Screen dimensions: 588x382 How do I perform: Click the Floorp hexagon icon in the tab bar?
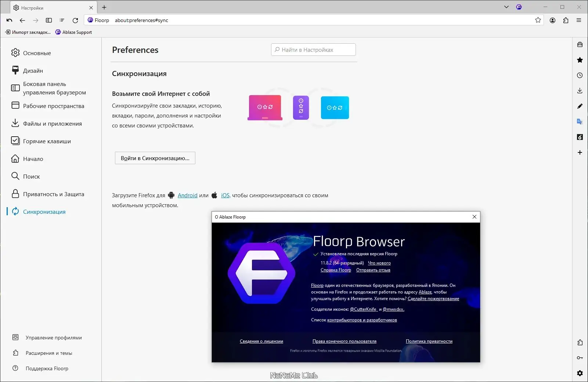[519, 7]
